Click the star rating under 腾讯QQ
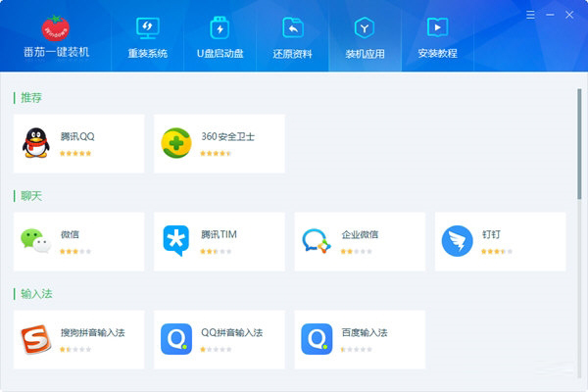The image size is (588, 392). pyautogui.click(x=75, y=154)
